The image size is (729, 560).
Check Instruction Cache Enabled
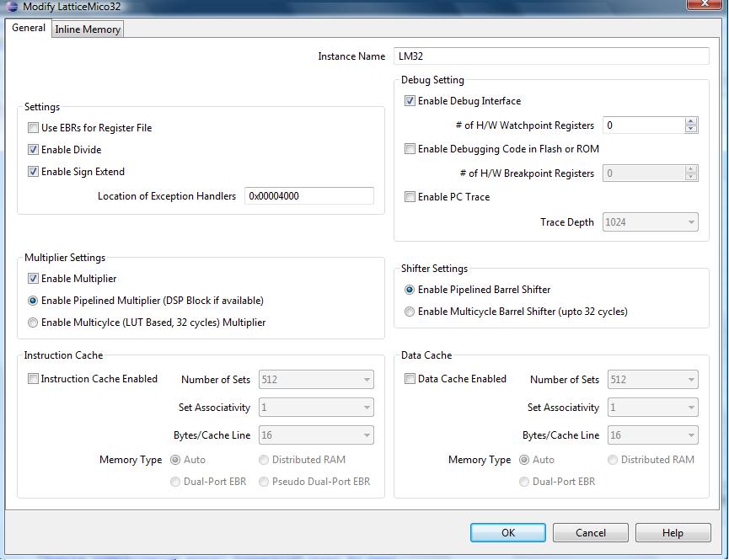click(x=33, y=379)
